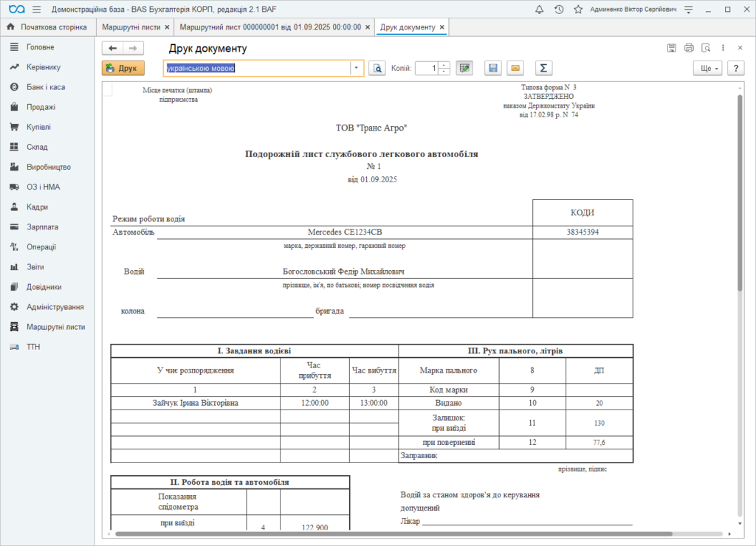Click the Друк print button

123,68
